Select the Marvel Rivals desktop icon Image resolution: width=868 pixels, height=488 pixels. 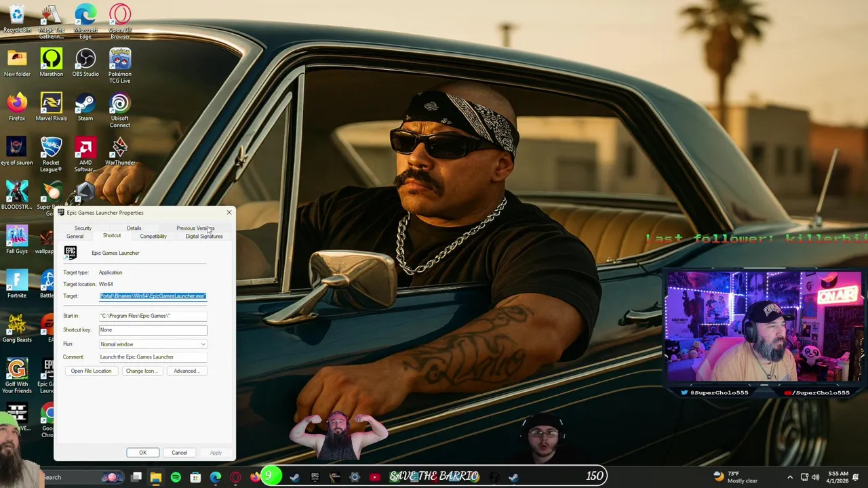pyautogui.click(x=52, y=107)
